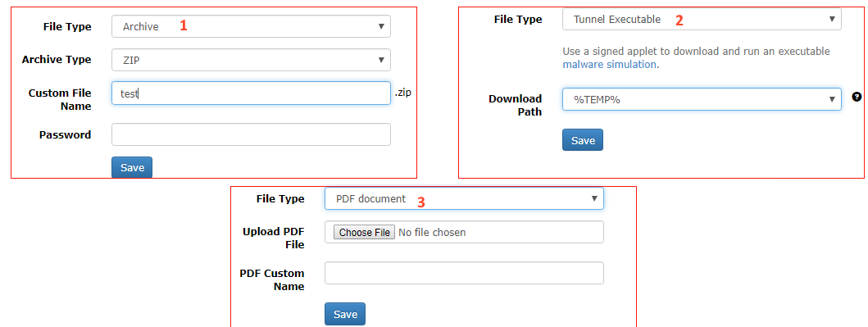Click the PDF Custom Name input field

[464, 273]
